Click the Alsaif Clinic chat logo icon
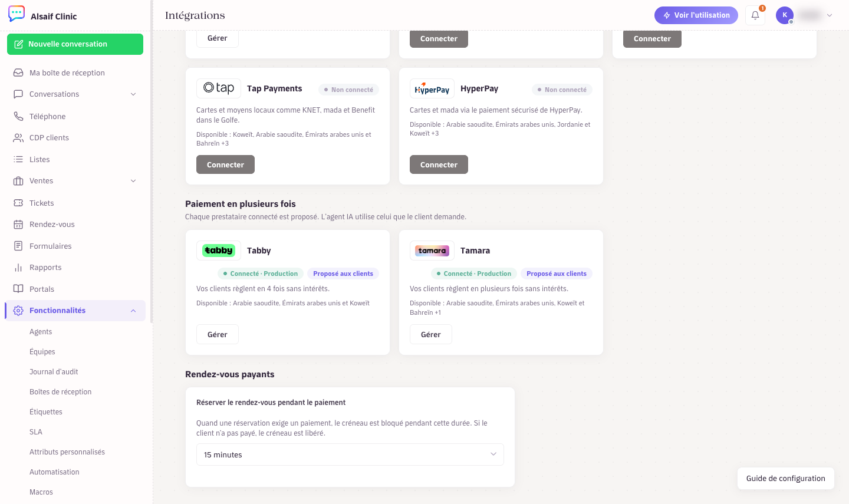Image resolution: width=849 pixels, height=504 pixels. click(x=17, y=14)
